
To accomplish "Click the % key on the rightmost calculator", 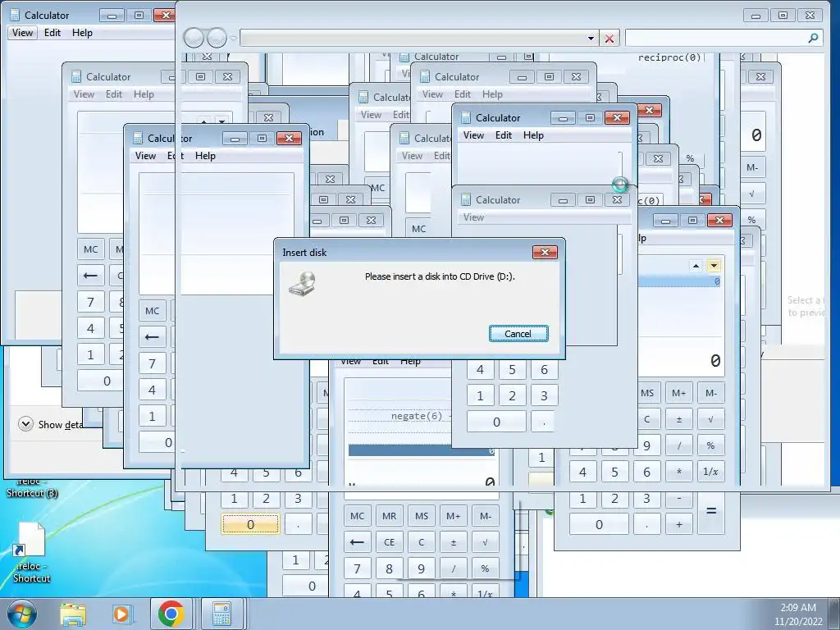I will tap(711, 445).
